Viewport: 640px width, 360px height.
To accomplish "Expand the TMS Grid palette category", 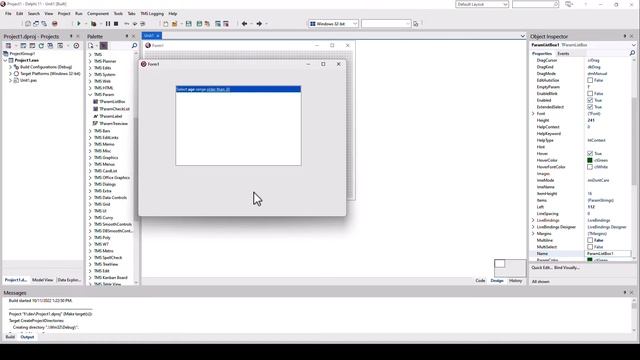I will 90,204.
